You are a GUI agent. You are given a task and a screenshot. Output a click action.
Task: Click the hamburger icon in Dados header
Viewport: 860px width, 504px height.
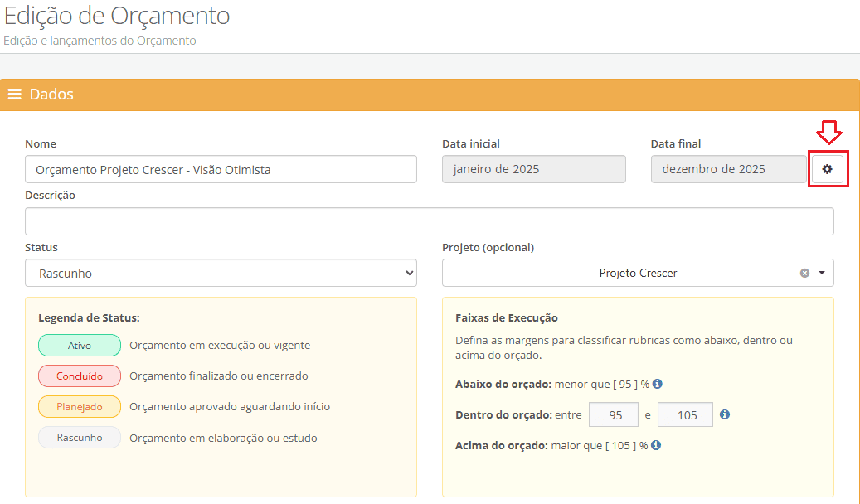click(x=15, y=94)
